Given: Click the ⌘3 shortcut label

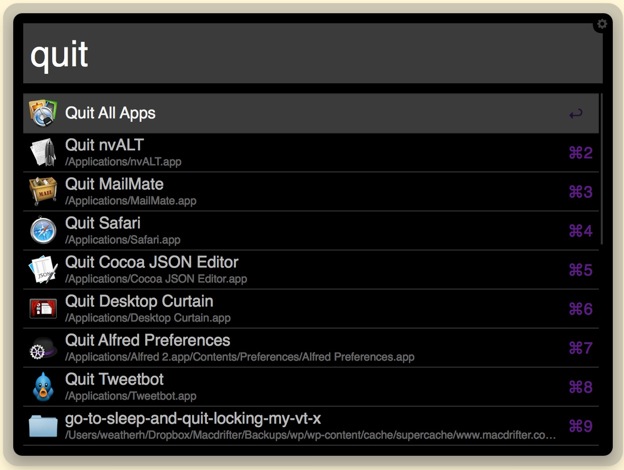Looking at the screenshot, I should 581,192.
